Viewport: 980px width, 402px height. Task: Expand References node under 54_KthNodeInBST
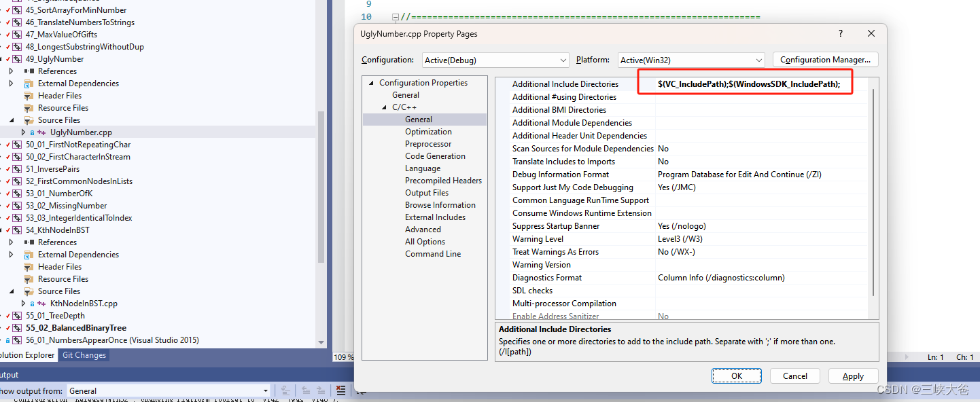[x=11, y=242]
